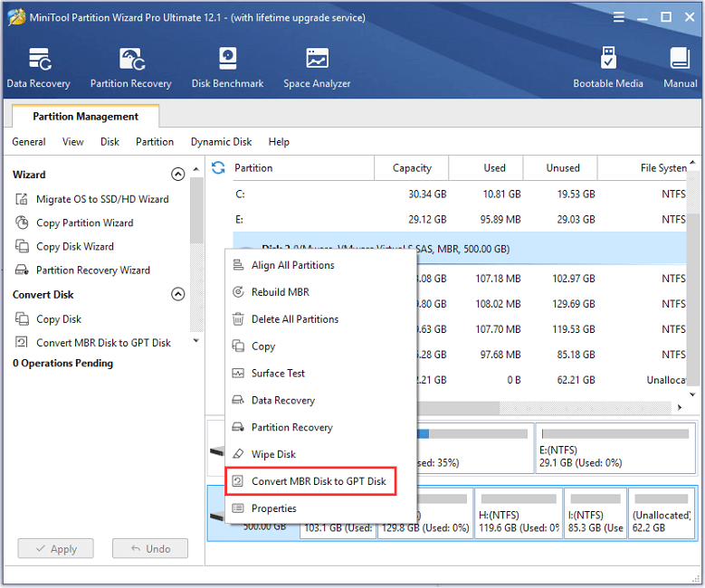Choose Data Recovery in context menu
This screenshot has height=588, width=705.
click(321, 400)
